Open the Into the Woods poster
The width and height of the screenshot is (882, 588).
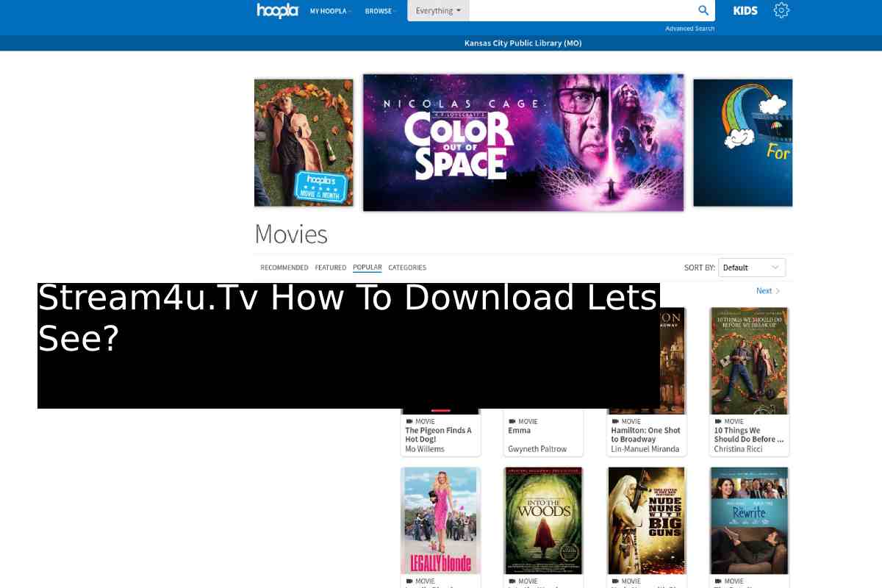coord(543,520)
